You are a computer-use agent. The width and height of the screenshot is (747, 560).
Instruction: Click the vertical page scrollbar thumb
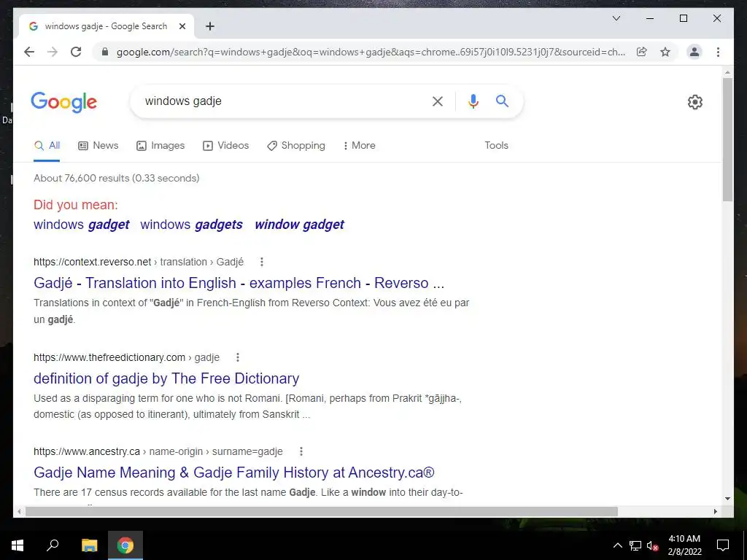[727, 139]
